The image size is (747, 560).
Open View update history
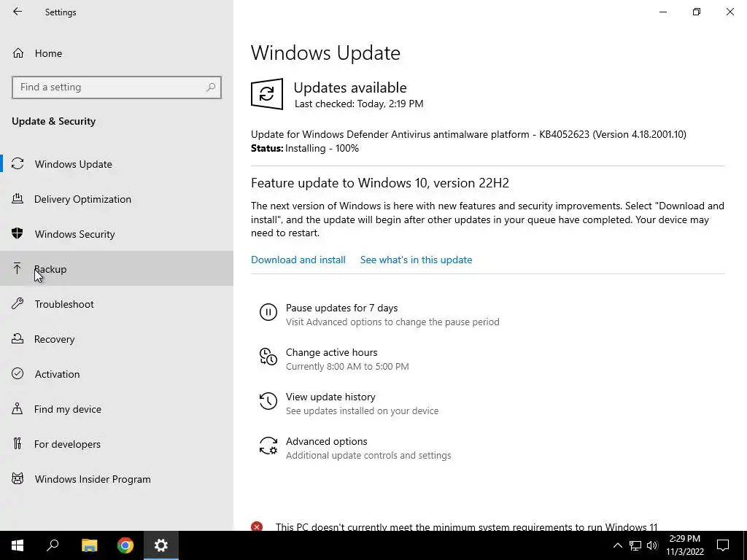click(330, 397)
